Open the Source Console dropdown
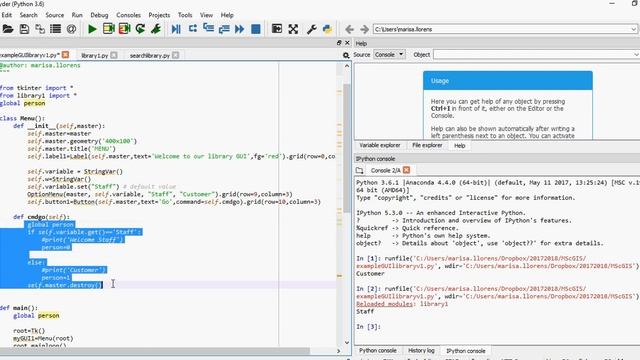This screenshot has width=640, height=360. point(389,54)
